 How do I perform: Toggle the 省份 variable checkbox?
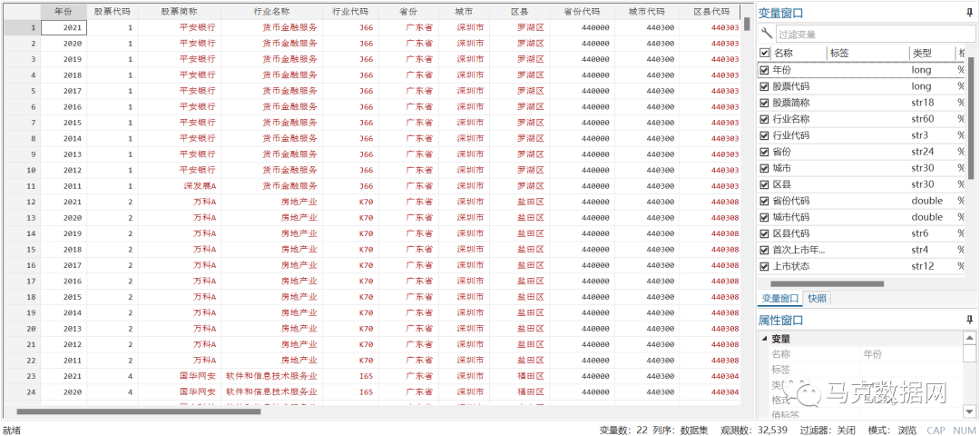point(764,152)
